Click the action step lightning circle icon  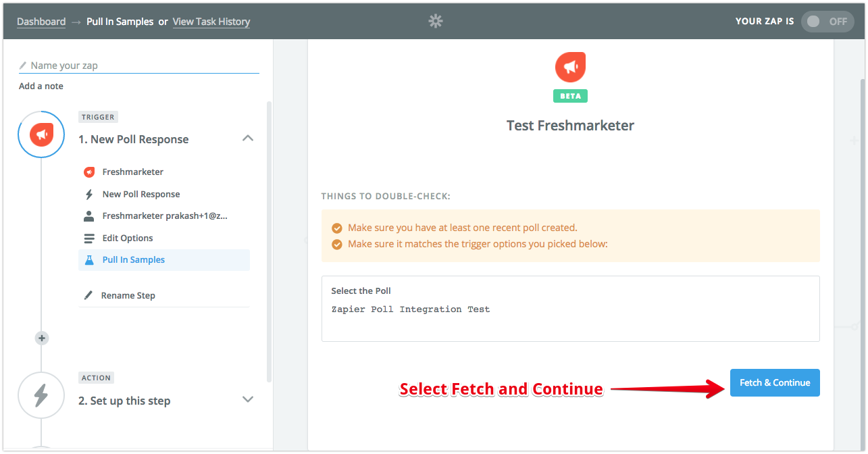(x=41, y=396)
